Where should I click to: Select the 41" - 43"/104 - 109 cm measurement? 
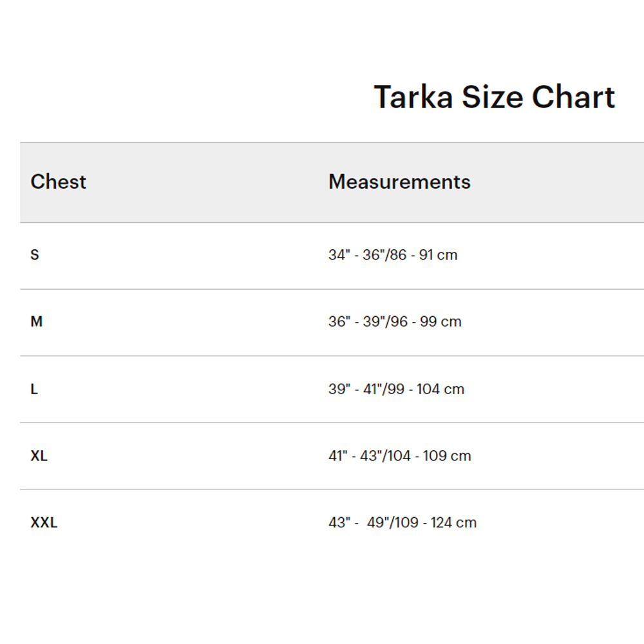click(x=400, y=455)
